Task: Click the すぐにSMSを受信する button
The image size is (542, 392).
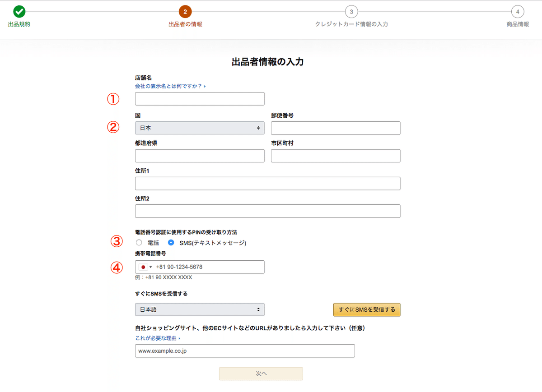Action: pyautogui.click(x=367, y=309)
